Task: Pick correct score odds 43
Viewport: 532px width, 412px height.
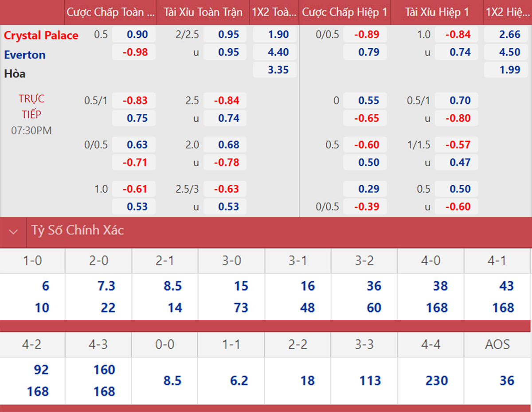Action: [x=507, y=286]
